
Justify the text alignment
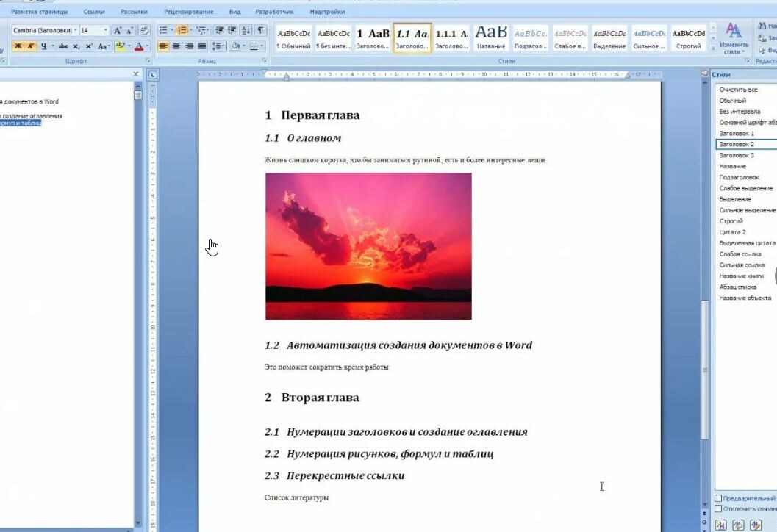point(201,46)
